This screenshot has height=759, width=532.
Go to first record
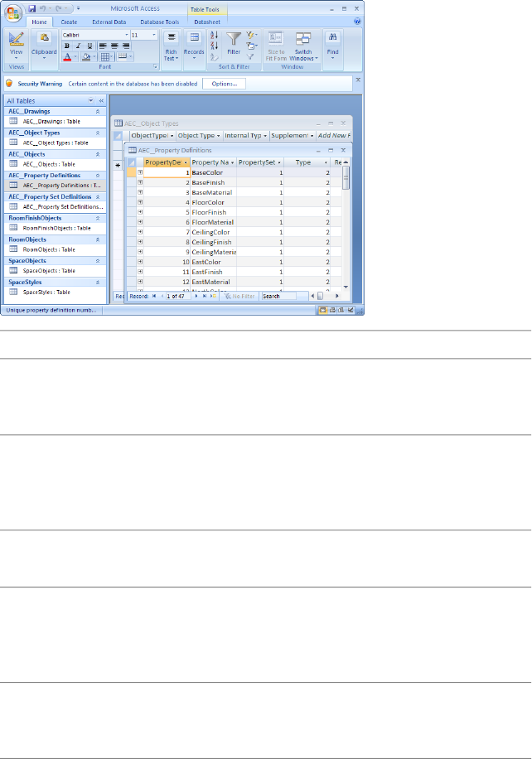pos(154,297)
